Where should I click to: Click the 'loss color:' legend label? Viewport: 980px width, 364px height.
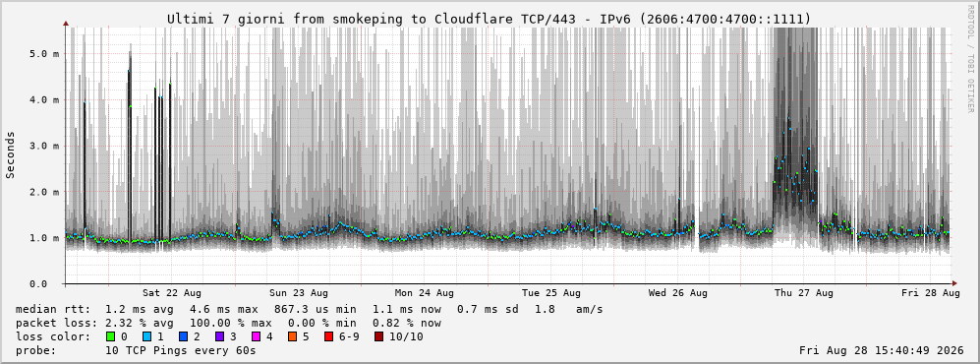tap(52, 337)
